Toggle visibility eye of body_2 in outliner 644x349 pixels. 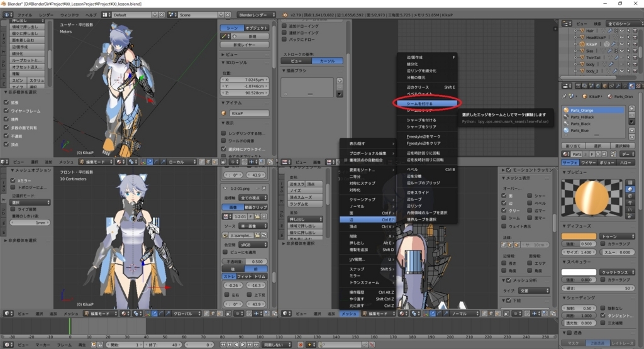622,71
